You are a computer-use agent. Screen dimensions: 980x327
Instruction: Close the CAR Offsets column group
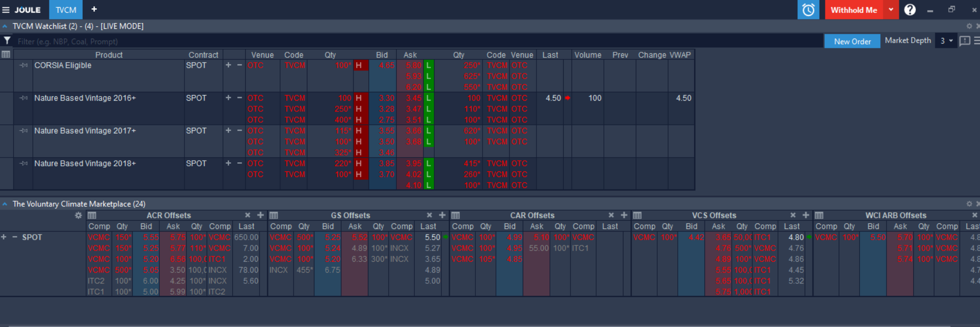tap(611, 215)
